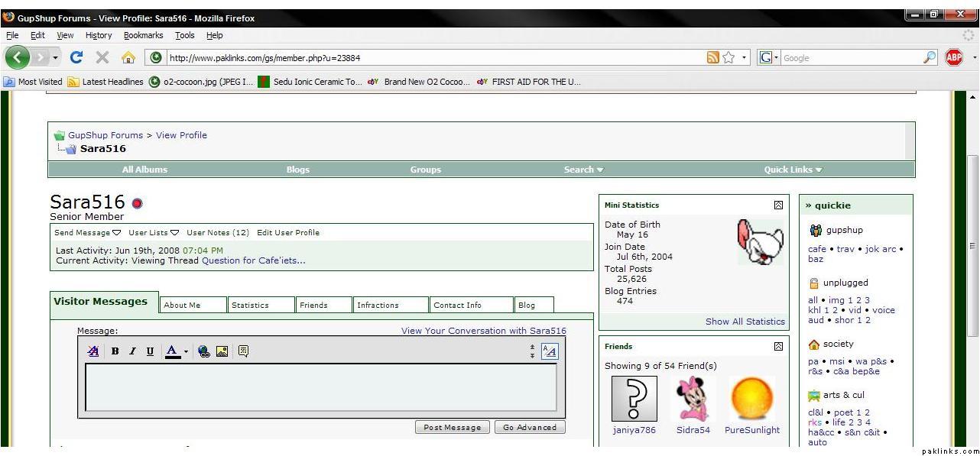Click the Wrap Quote tags icon
The image size is (980, 456).
(243, 351)
